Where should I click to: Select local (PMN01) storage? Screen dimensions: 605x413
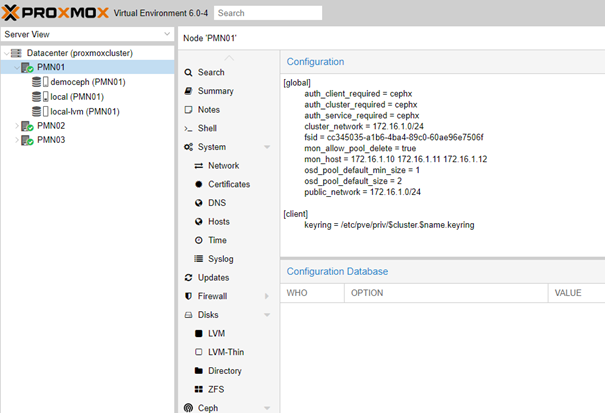click(x=77, y=96)
